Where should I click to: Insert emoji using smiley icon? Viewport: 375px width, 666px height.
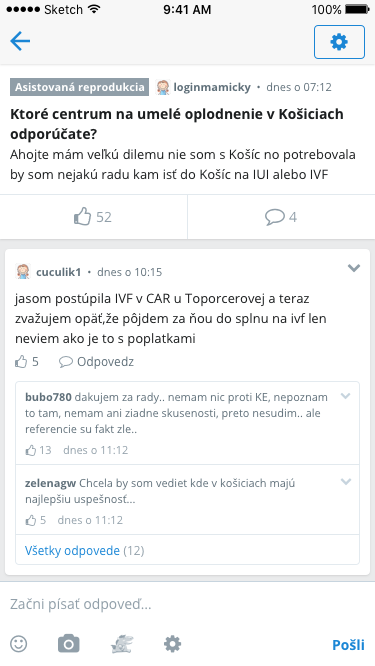pos(19,644)
